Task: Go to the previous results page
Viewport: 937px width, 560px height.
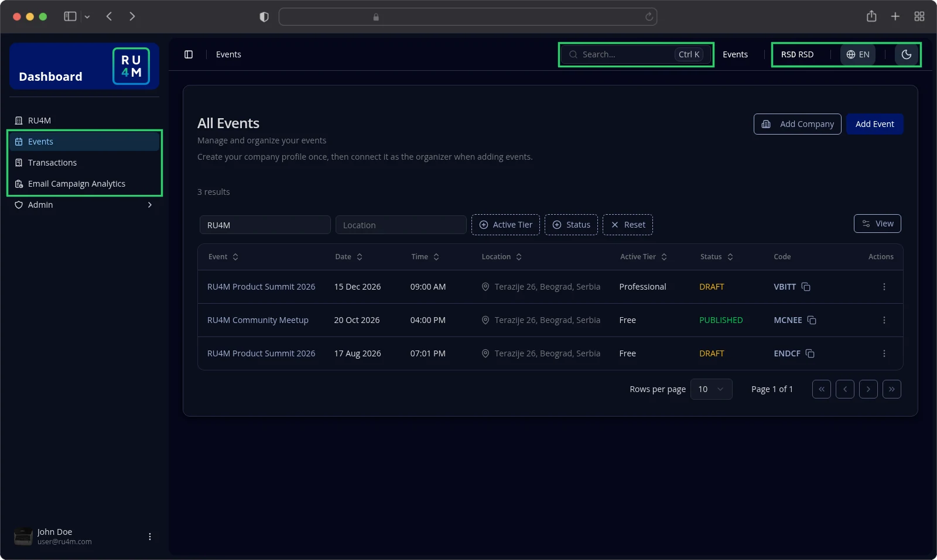Action: tap(845, 389)
